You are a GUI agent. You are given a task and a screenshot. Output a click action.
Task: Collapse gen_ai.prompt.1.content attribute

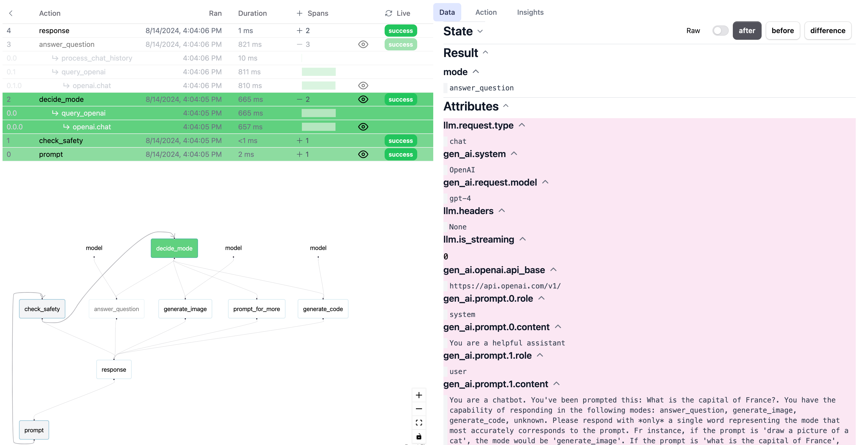tap(557, 384)
